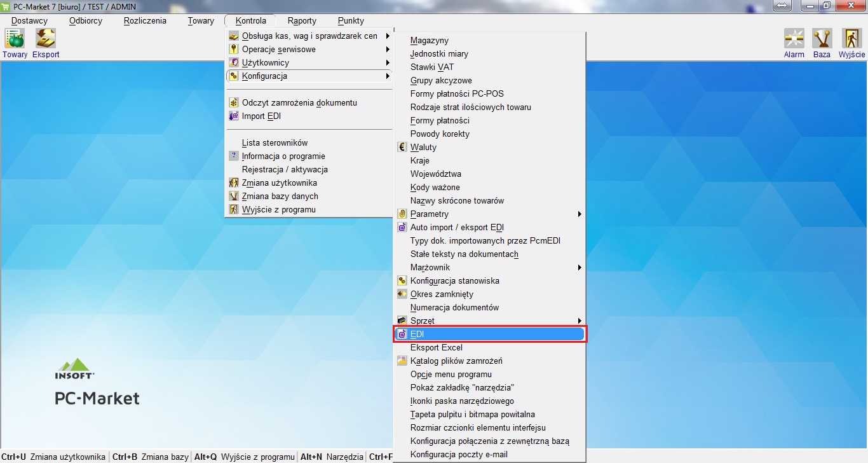Click the Informacja o programie question icon
Viewport: 868px width, 463px height.
click(234, 156)
